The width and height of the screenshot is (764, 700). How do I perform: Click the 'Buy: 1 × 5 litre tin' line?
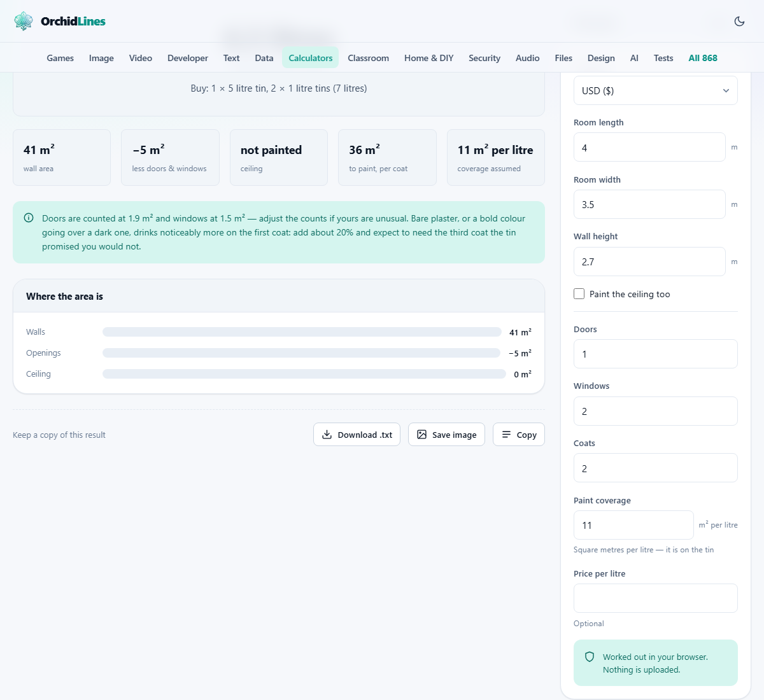pyautogui.click(x=279, y=88)
